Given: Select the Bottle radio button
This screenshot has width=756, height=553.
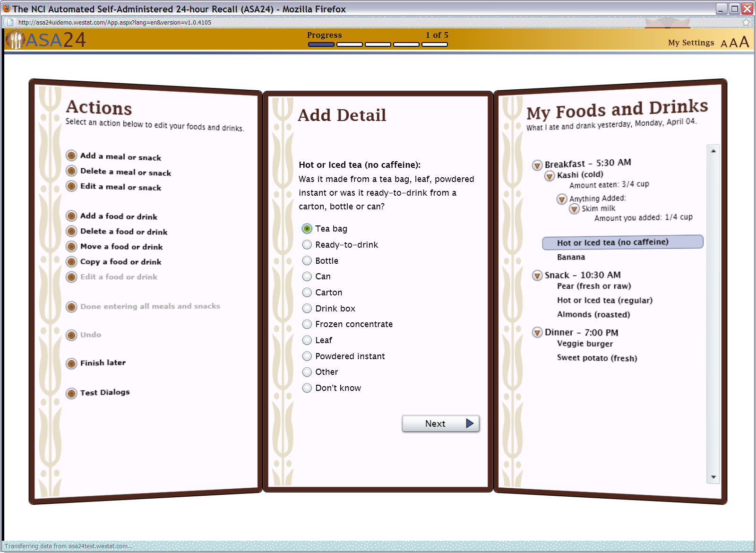Looking at the screenshot, I should point(307,260).
